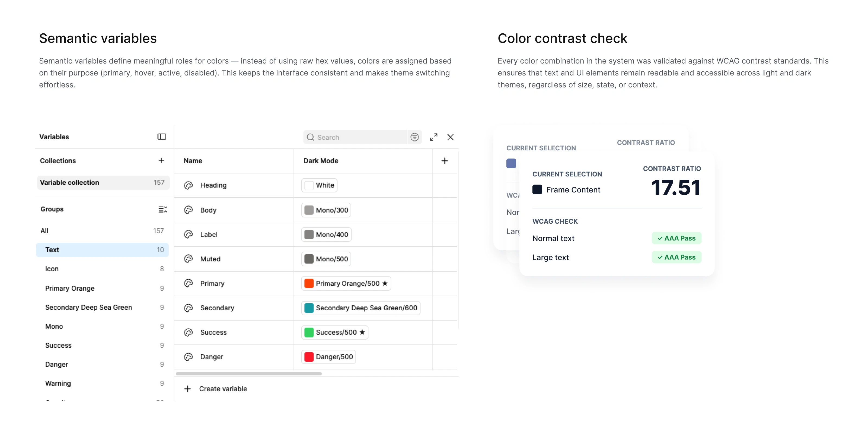Viewport: 868px width, 427px height.
Task: Select the Secondary Deep Sea Green group
Action: [x=102, y=307]
